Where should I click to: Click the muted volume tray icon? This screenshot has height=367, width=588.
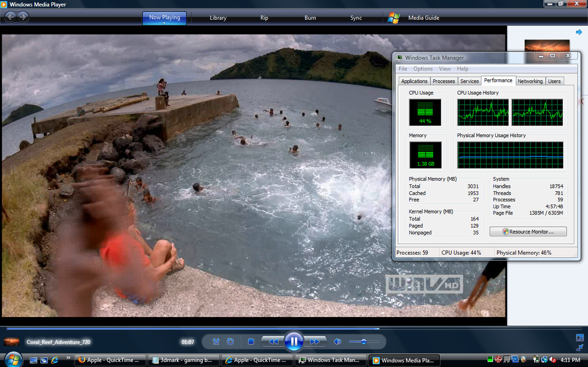(x=553, y=360)
